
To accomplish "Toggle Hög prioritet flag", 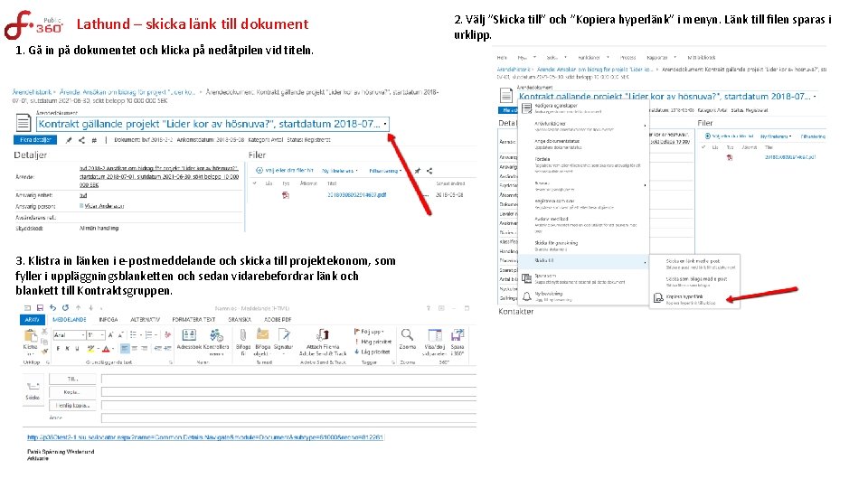I will coord(373,342).
